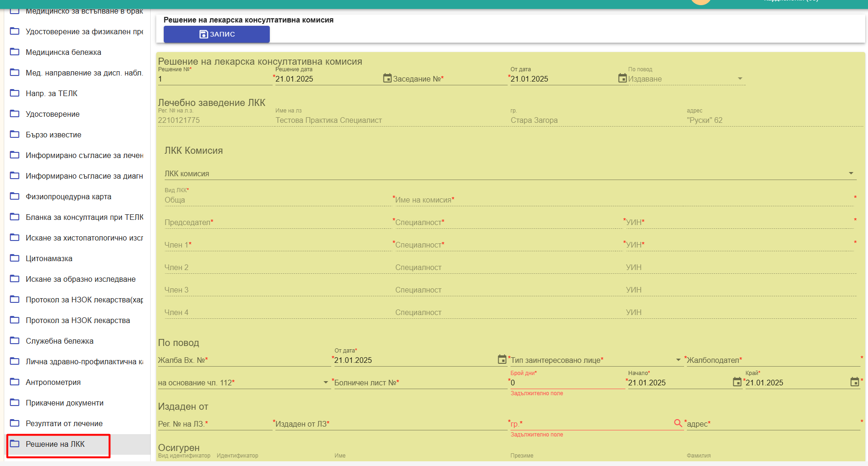Click Специалност field in Член 1 row

508,245
